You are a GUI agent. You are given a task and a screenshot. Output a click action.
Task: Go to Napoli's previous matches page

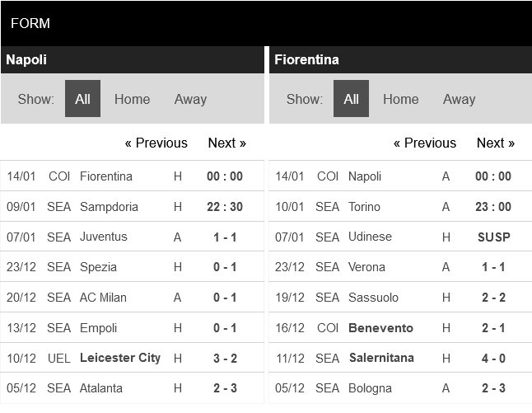(x=156, y=143)
